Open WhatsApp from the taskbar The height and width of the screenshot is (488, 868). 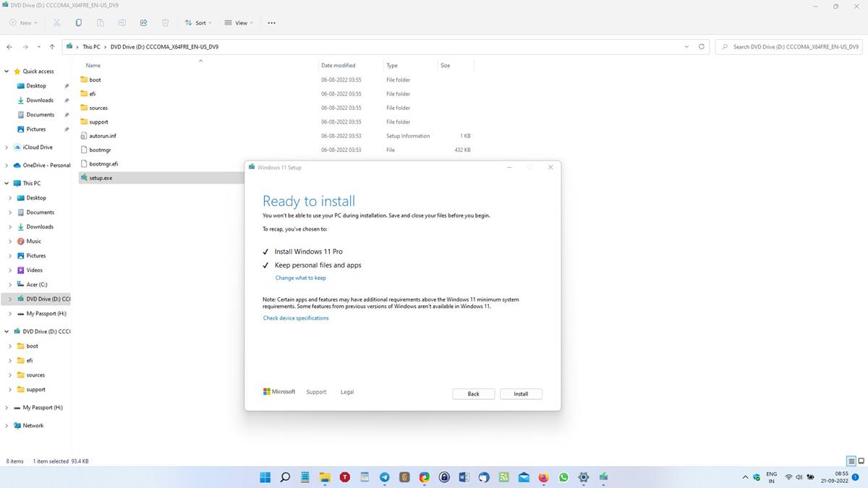563,477
